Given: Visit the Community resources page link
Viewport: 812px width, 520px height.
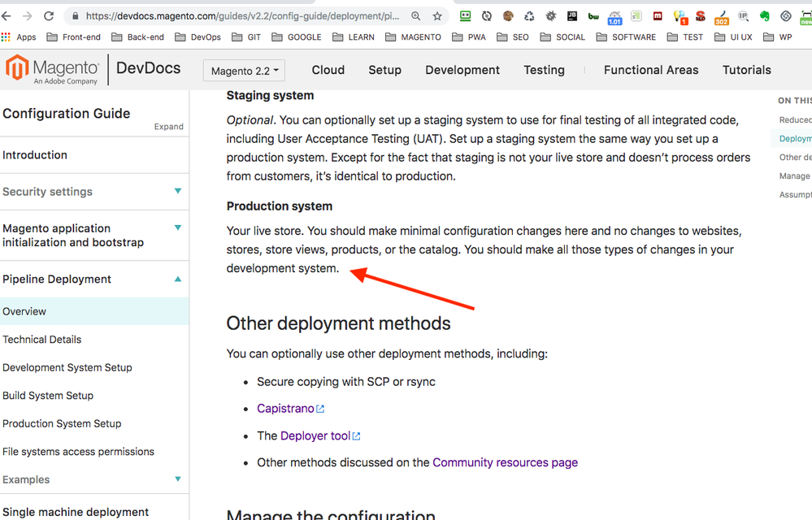Looking at the screenshot, I should 505,462.
